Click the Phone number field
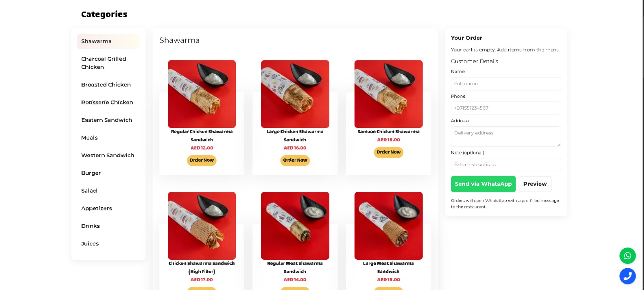Image resolution: width=644 pixels, height=290 pixels. [x=506, y=108]
